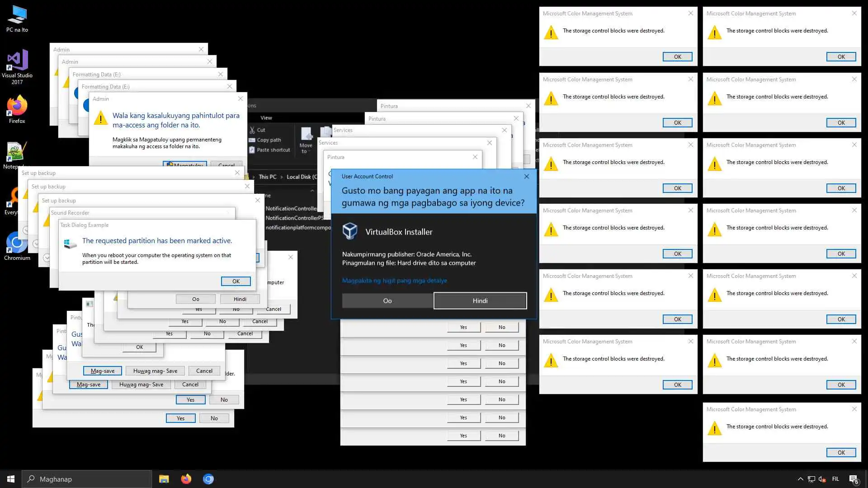Click the muted volume tray icon
This screenshot has height=488, width=868.
822,479
